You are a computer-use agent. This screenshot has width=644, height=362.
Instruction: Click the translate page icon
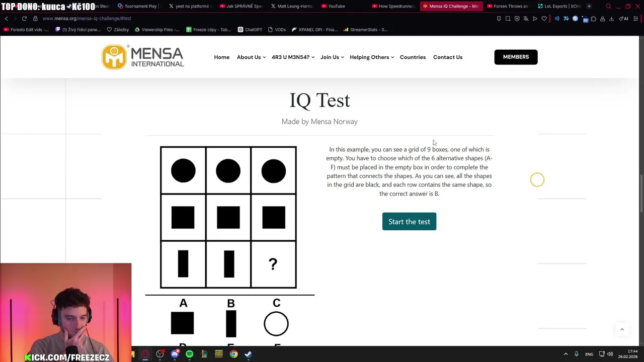pyautogui.click(x=526, y=19)
